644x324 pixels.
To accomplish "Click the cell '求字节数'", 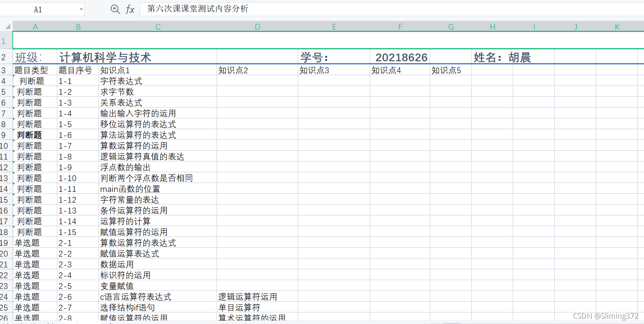I will point(158,92).
